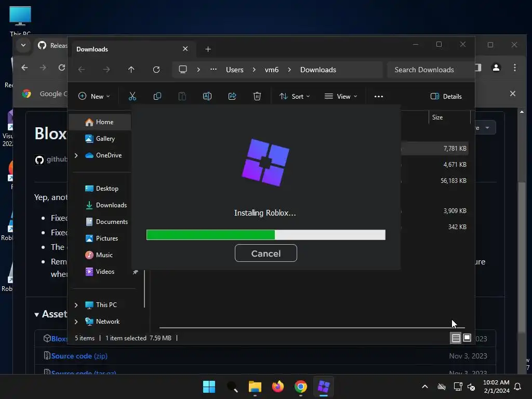The height and width of the screenshot is (399, 532).
Task: Collapse the Assets section in Chrome
Action: pyautogui.click(x=37, y=314)
